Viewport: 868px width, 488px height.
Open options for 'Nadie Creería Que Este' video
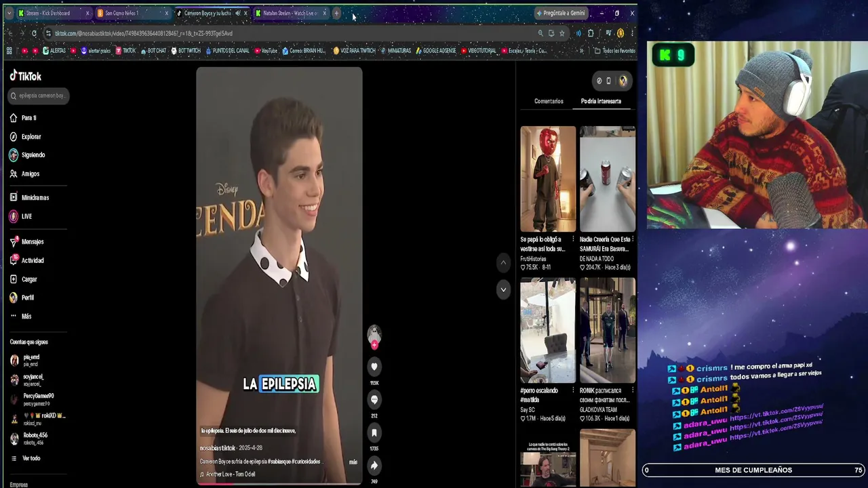pyautogui.click(x=632, y=239)
